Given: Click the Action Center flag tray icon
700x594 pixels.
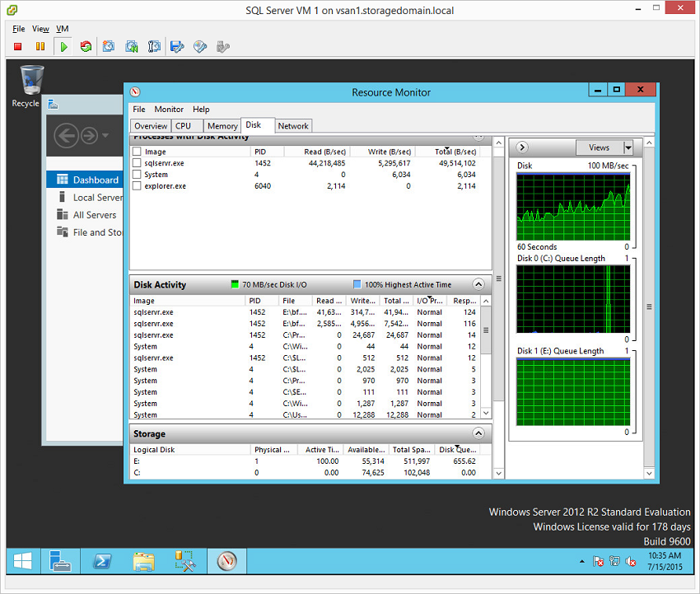Looking at the screenshot, I should [598, 561].
